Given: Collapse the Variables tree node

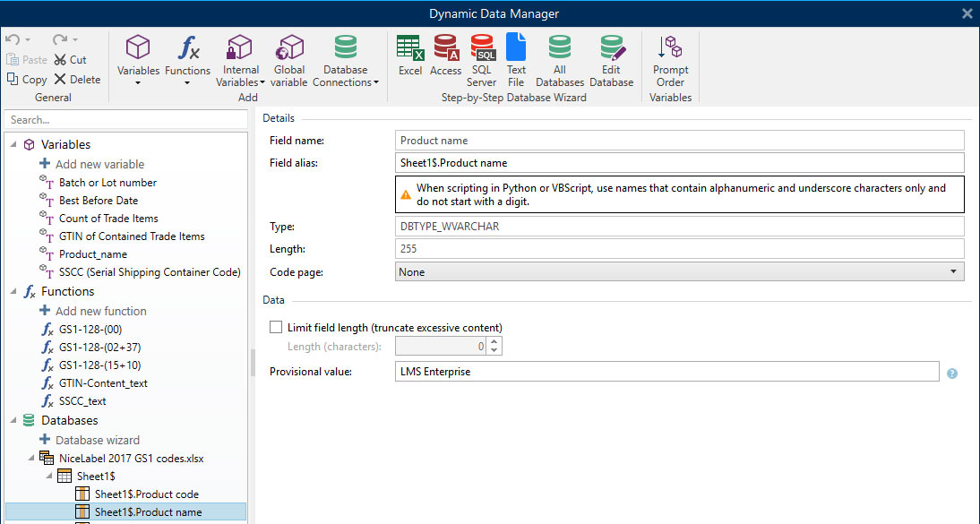Looking at the screenshot, I should 13,144.
